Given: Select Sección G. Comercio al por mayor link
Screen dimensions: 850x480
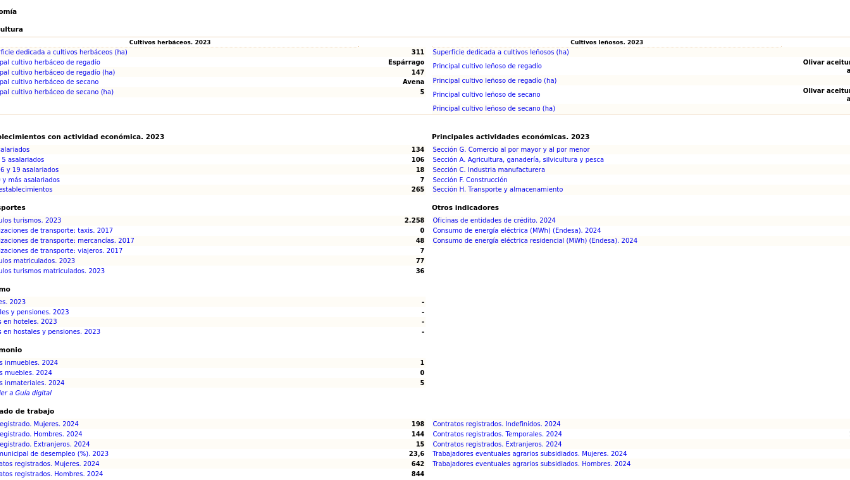Looking at the screenshot, I should coord(510,150).
